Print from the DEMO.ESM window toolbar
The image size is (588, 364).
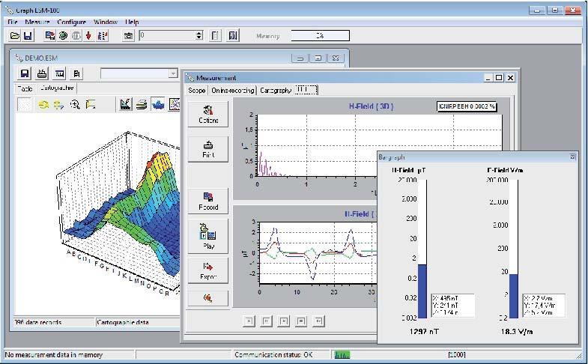(42, 73)
